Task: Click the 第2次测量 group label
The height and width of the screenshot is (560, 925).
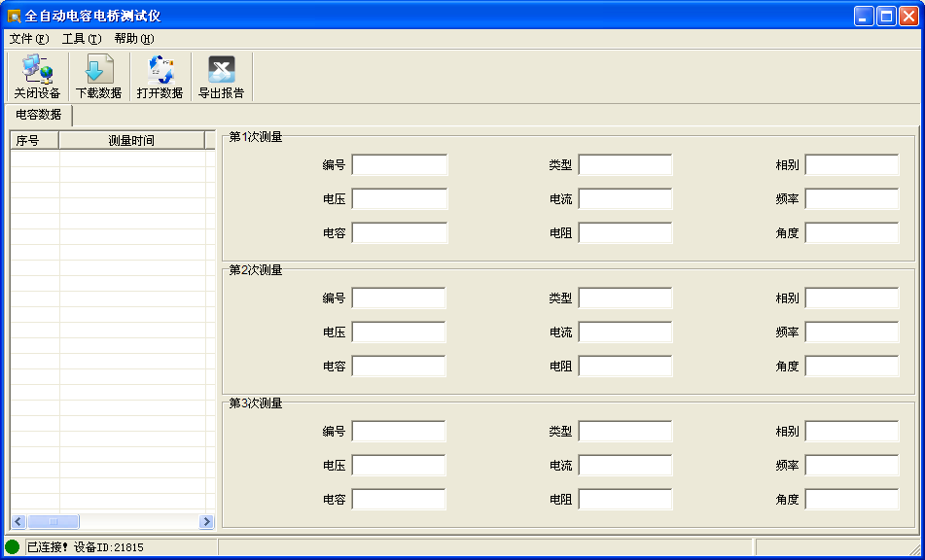Action: click(256, 270)
